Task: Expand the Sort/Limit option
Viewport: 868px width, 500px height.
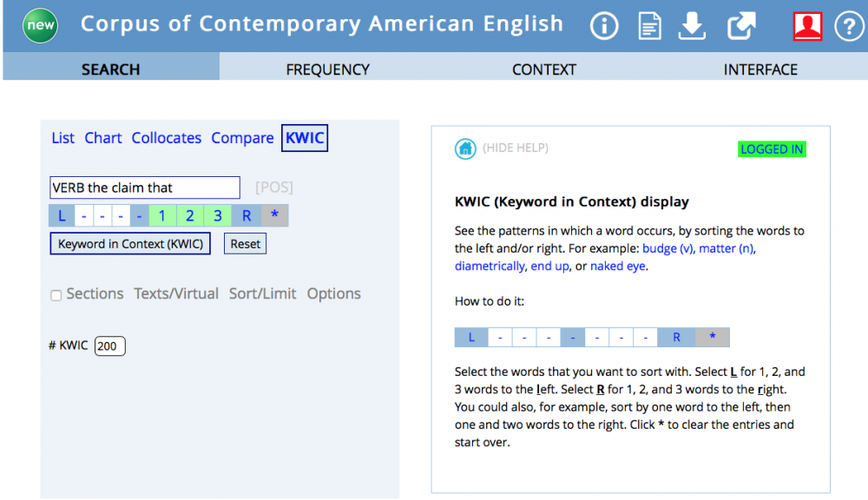Action: click(262, 293)
